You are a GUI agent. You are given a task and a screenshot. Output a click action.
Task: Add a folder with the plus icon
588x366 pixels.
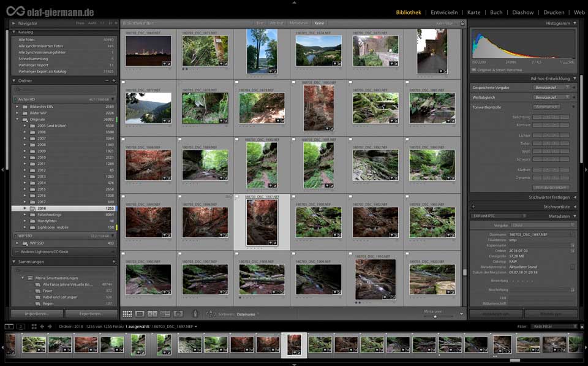(x=113, y=80)
